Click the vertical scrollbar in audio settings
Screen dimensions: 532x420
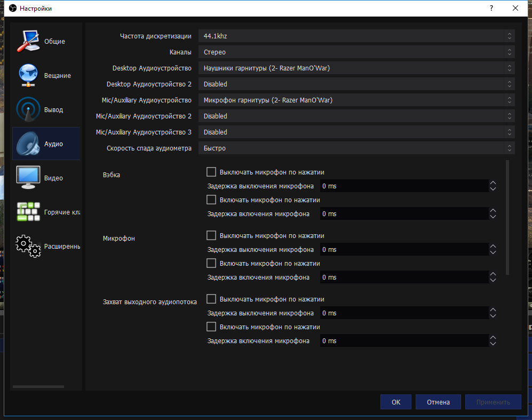tap(507, 217)
